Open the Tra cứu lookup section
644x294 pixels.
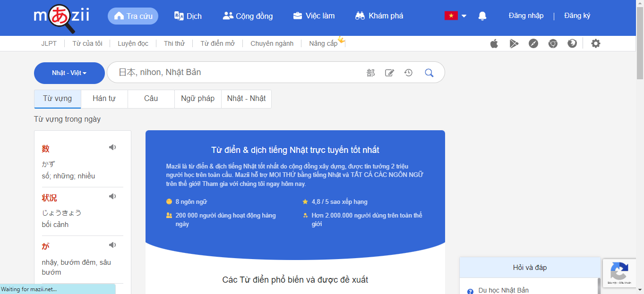pos(133,16)
